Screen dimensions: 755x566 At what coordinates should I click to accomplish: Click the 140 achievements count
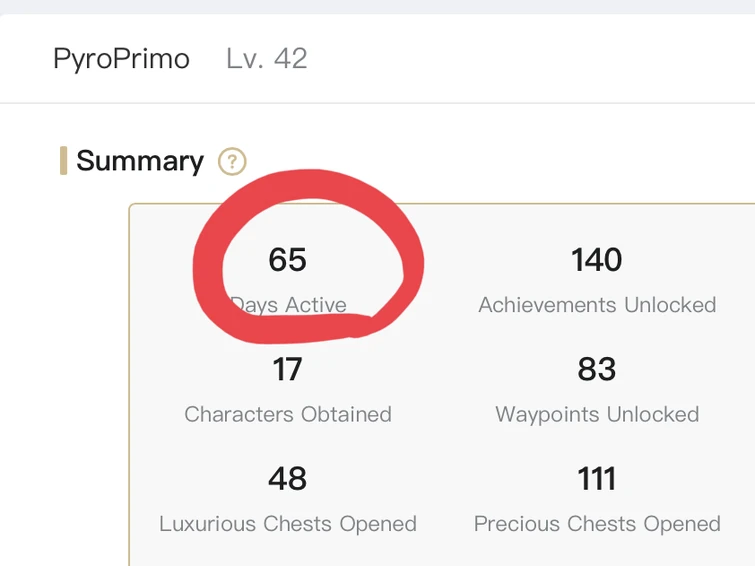[596, 260]
